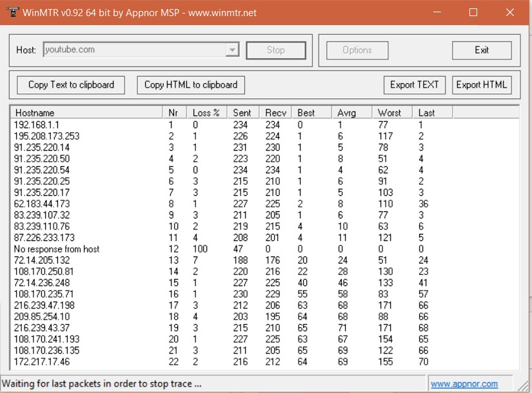Click the Hostname column header
Viewport: 532px width, 393px height.
pos(86,112)
